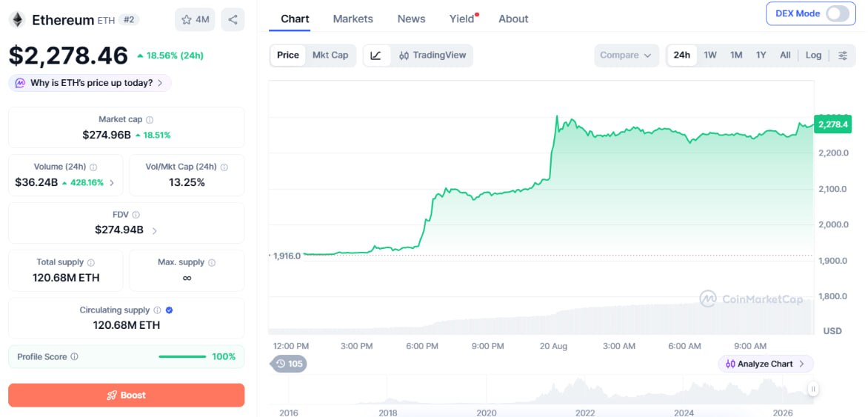Click the Boost button
Screen dimensions: 868x417
(126, 396)
